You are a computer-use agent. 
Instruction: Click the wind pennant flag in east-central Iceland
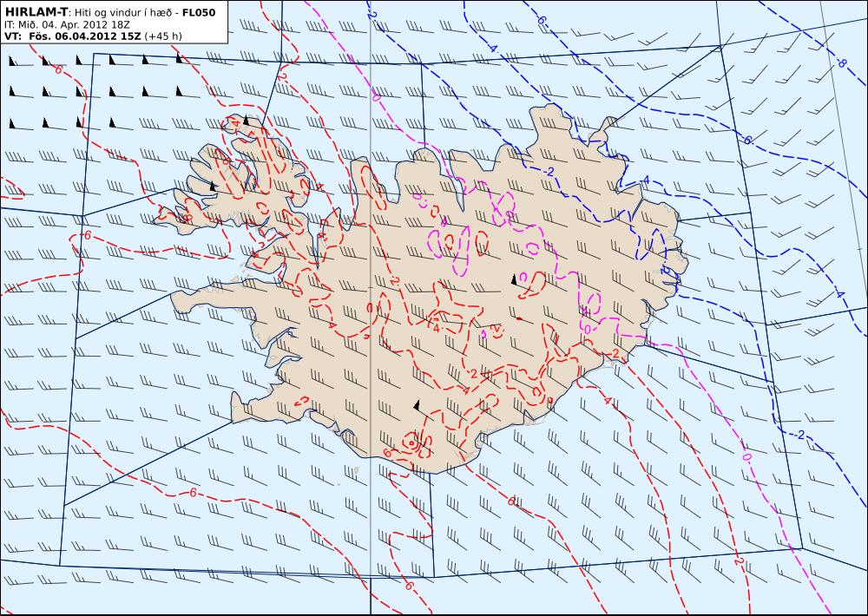pyautogui.click(x=514, y=279)
